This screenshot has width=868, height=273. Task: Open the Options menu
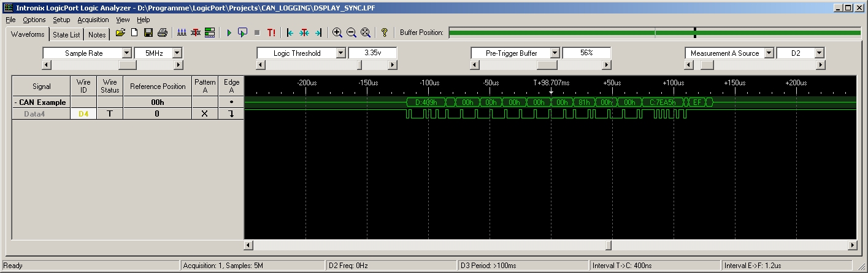pyautogui.click(x=34, y=20)
